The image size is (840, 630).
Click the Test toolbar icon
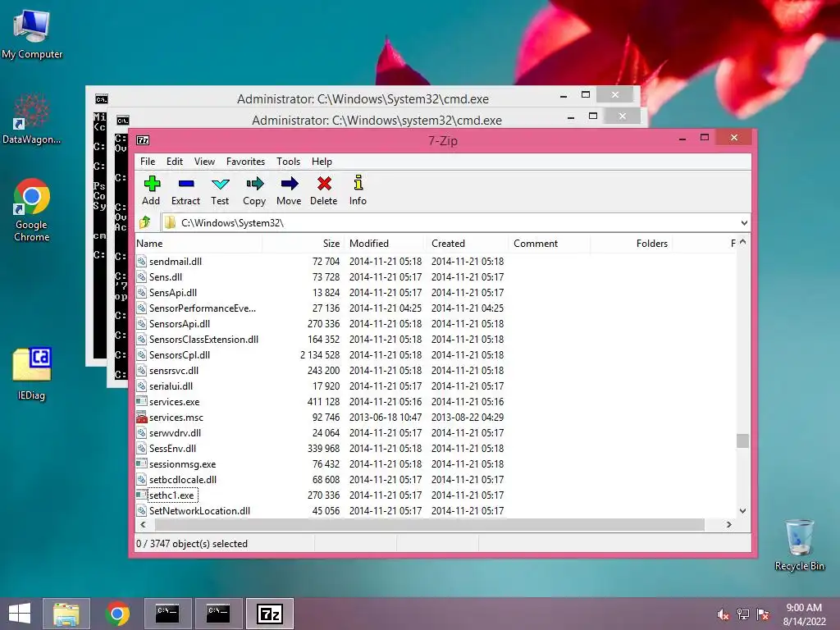220,184
